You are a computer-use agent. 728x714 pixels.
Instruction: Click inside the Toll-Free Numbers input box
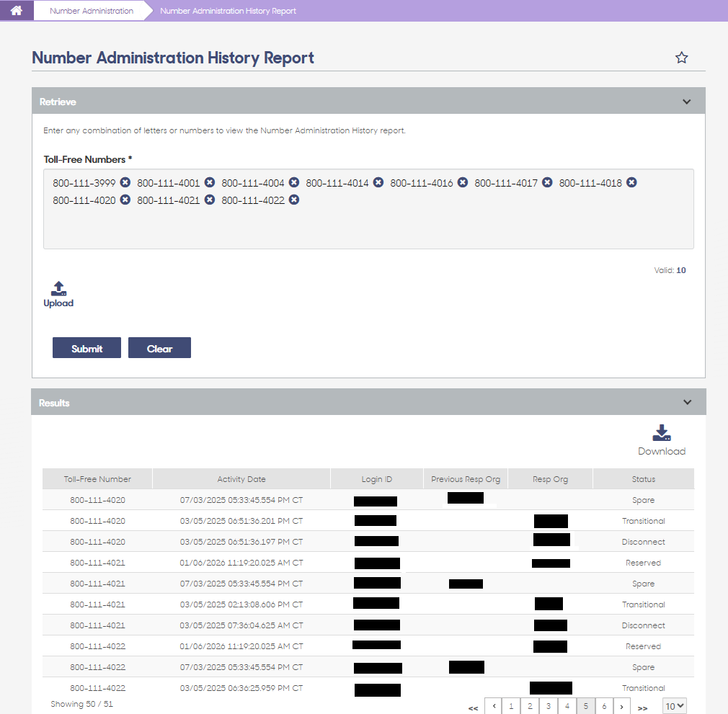(x=368, y=209)
